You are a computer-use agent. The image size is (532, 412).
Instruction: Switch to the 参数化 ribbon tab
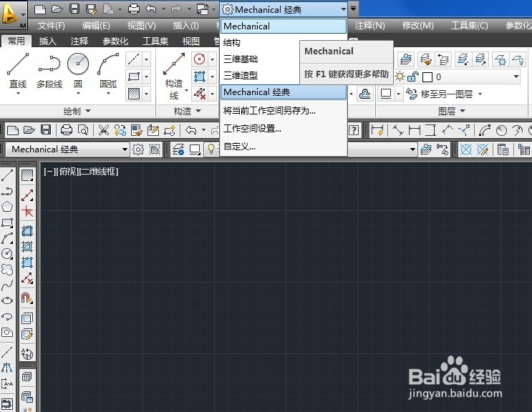[x=115, y=41]
